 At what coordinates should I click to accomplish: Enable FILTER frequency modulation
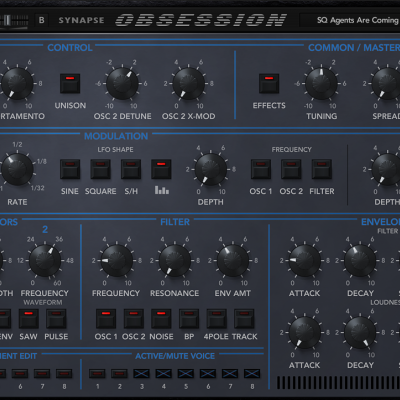coord(322,169)
